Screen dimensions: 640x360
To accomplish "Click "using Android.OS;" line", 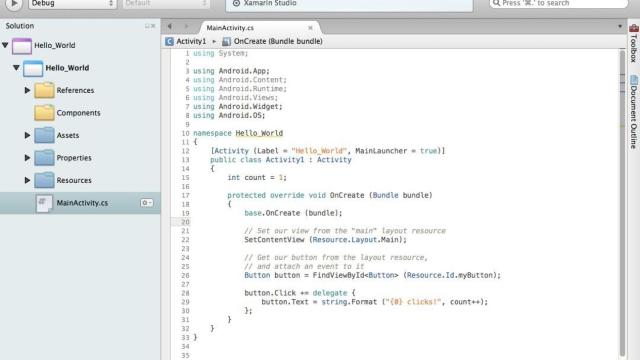I will pyautogui.click(x=229, y=116).
